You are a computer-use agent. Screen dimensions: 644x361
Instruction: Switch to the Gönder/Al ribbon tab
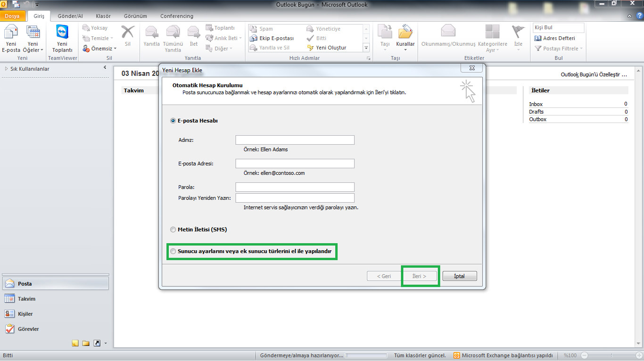click(70, 16)
